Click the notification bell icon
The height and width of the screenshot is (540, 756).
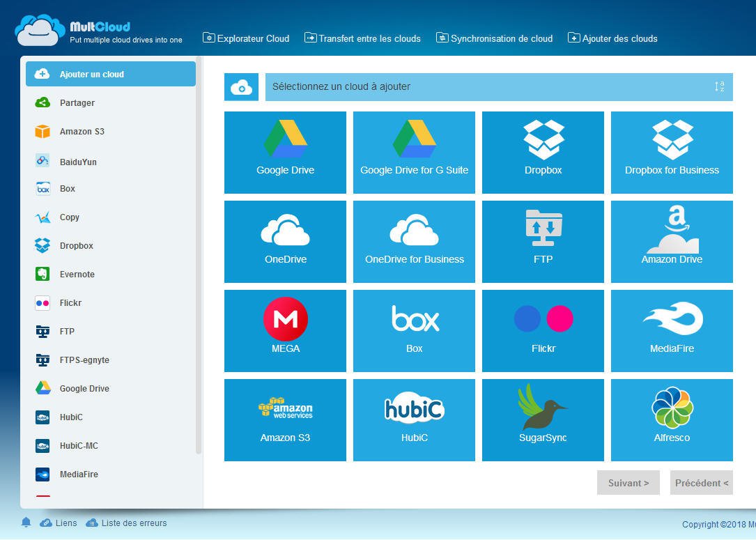(x=26, y=523)
